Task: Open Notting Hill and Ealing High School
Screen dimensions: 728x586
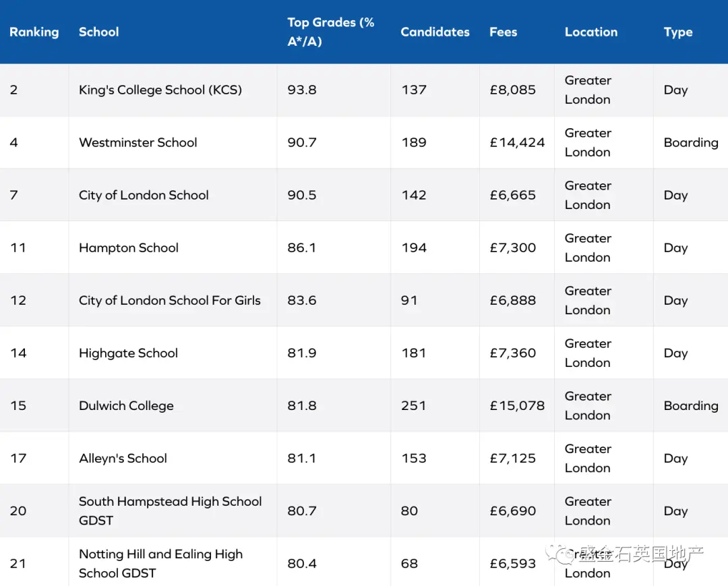Action: click(160, 563)
